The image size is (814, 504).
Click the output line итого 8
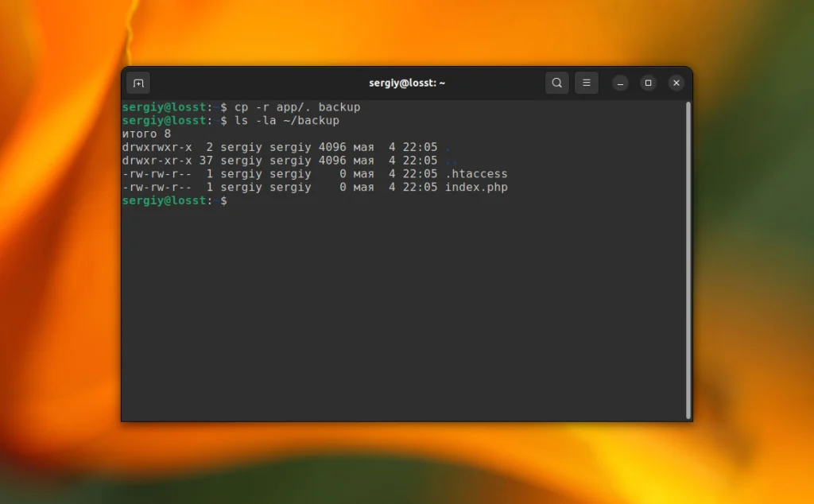[x=145, y=134]
